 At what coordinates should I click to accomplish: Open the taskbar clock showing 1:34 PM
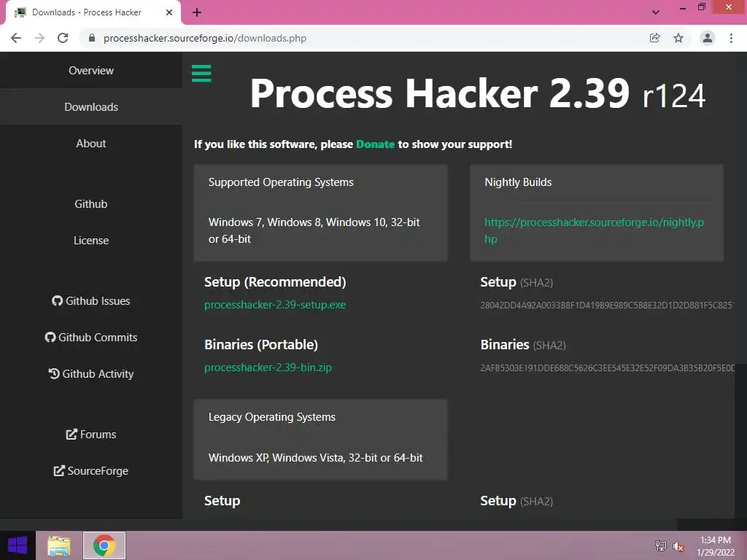point(716,546)
